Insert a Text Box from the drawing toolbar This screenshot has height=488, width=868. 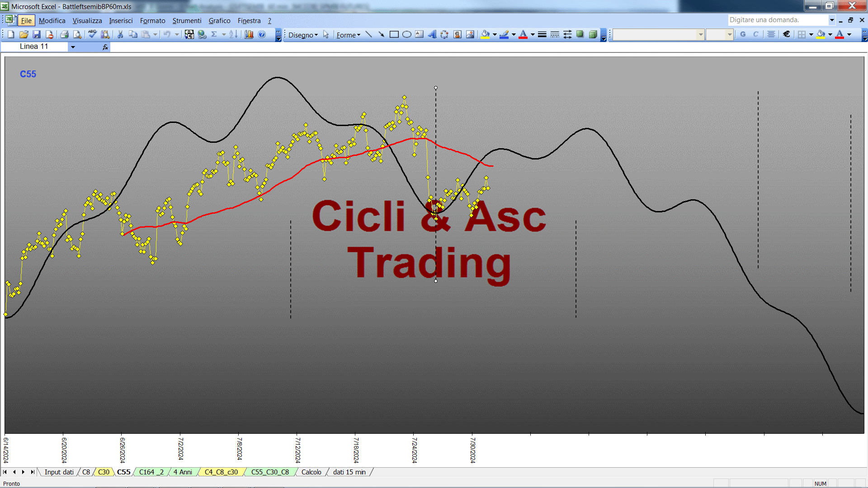[x=419, y=35]
